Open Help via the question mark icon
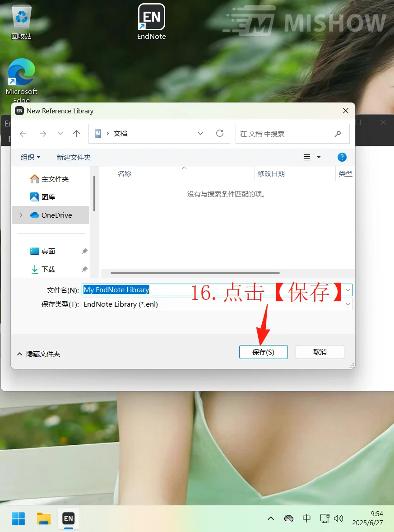Screen dimensions: 394x532 click(342, 157)
